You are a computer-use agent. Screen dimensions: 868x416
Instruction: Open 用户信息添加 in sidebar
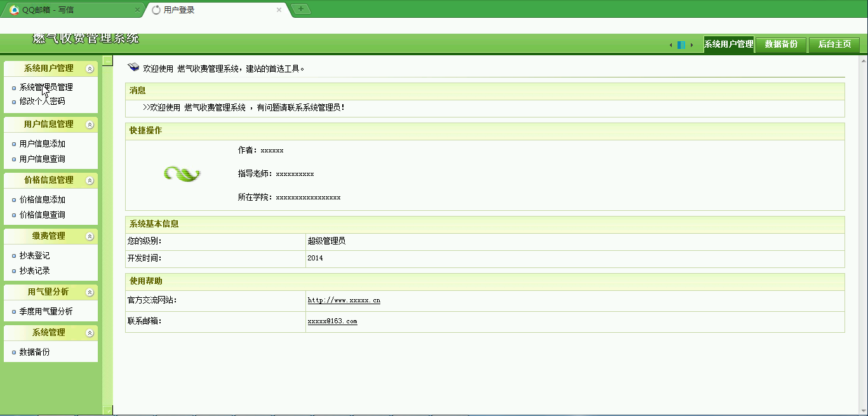(42, 144)
